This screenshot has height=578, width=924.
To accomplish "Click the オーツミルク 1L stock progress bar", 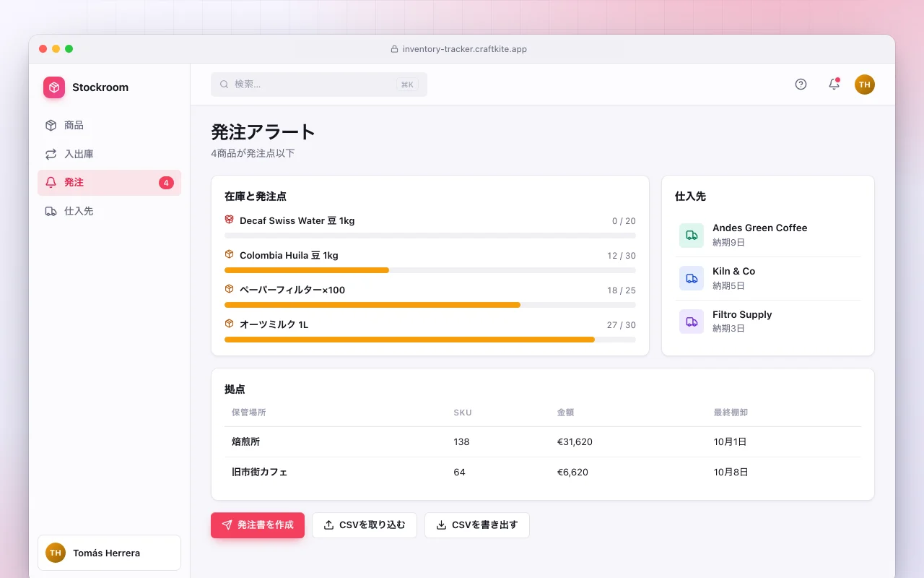I will pyautogui.click(x=430, y=340).
